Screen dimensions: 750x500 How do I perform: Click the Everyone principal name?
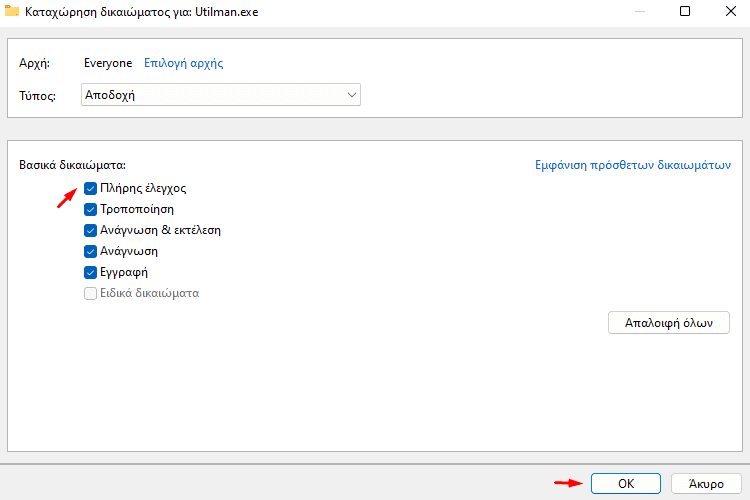click(108, 63)
